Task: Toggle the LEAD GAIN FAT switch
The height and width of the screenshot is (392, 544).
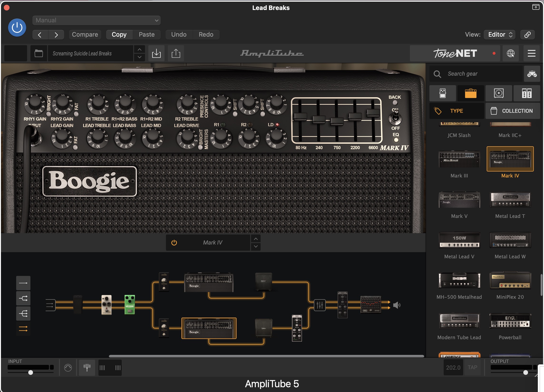Action: pos(75,147)
